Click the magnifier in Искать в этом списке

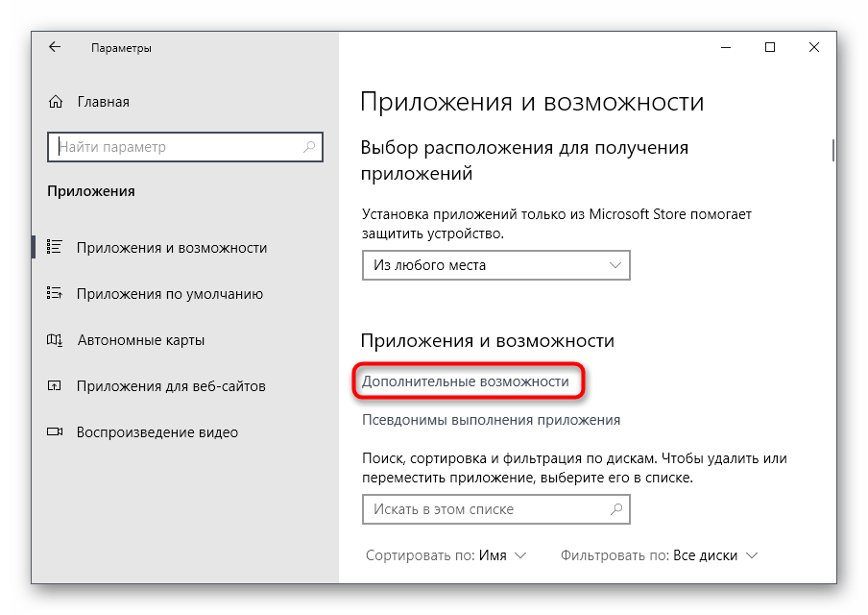coord(615,509)
